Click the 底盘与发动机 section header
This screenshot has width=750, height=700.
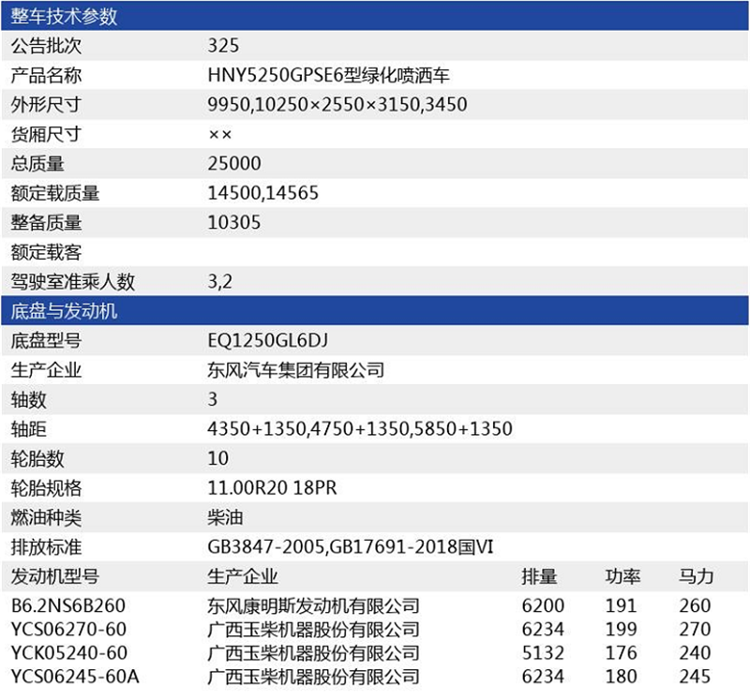[x=64, y=310]
